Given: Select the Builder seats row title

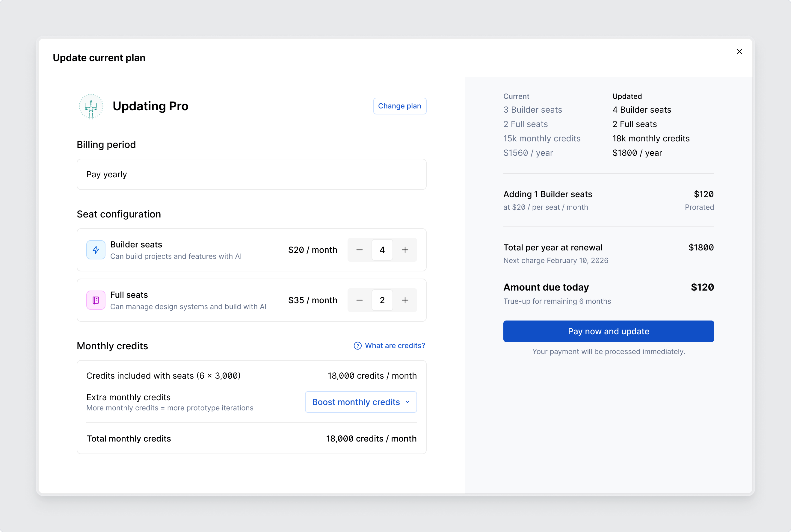Looking at the screenshot, I should coord(136,245).
